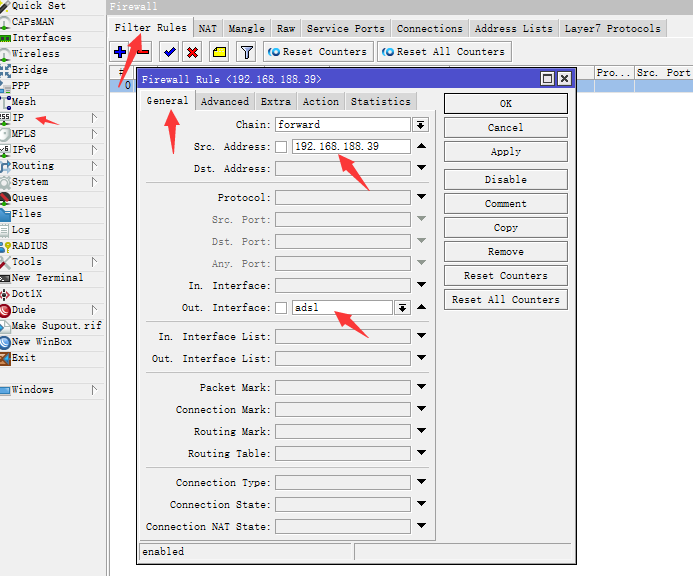This screenshot has width=693, height=576.
Task: Open the Out. Interface adsl dropdown
Action: 402,308
